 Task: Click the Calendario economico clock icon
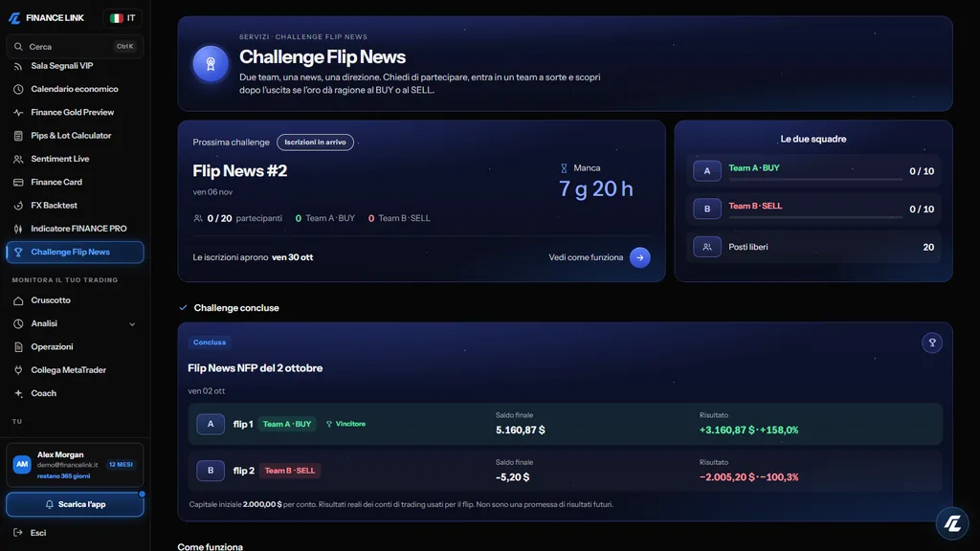pos(18,89)
